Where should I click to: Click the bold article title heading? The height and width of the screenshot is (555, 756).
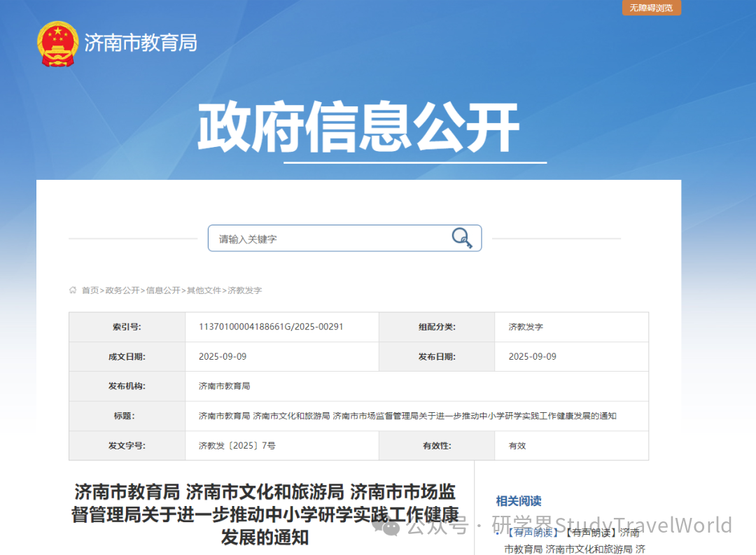265,514
